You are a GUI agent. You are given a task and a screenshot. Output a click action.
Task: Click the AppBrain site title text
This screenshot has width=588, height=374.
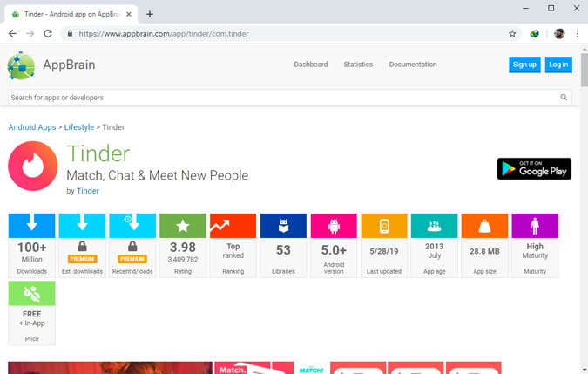69,65
